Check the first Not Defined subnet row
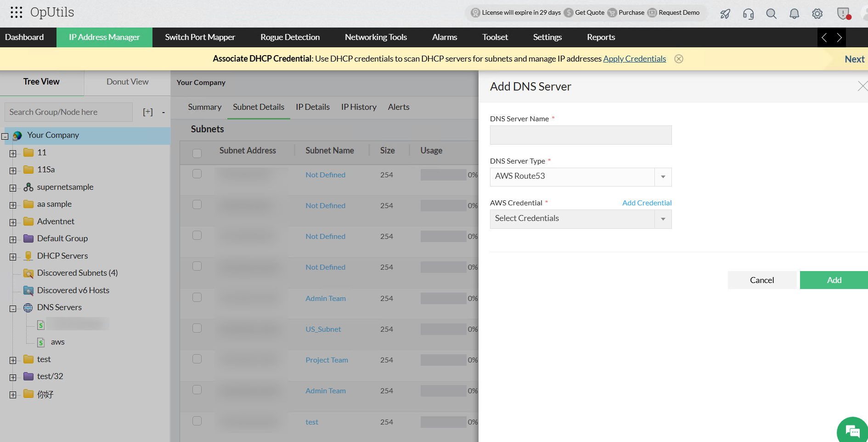 click(197, 174)
